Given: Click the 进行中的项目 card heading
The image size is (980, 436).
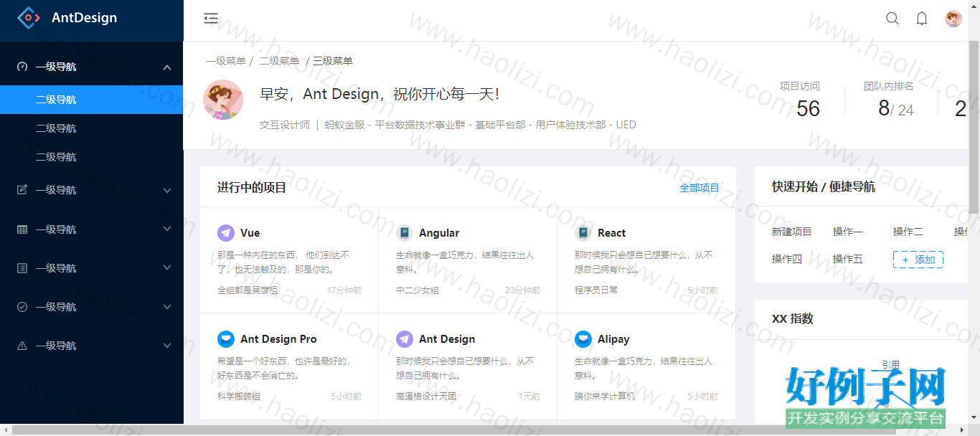Looking at the screenshot, I should click(252, 187).
